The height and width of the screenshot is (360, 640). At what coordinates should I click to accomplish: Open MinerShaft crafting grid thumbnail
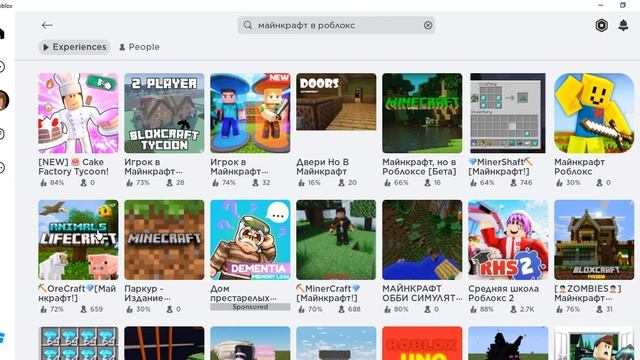tap(508, 113)
